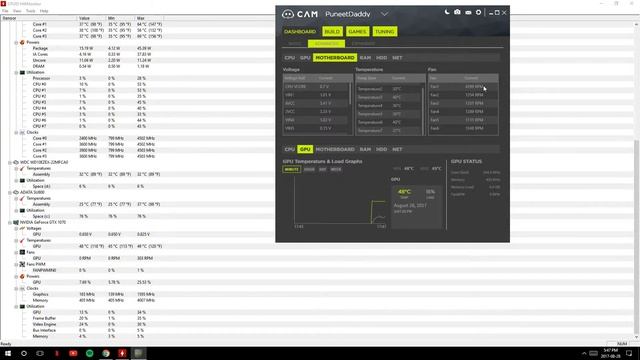Screen dimensions: 640x360
Task: Open the Windows Start button
Action: [x=8, y=353]
